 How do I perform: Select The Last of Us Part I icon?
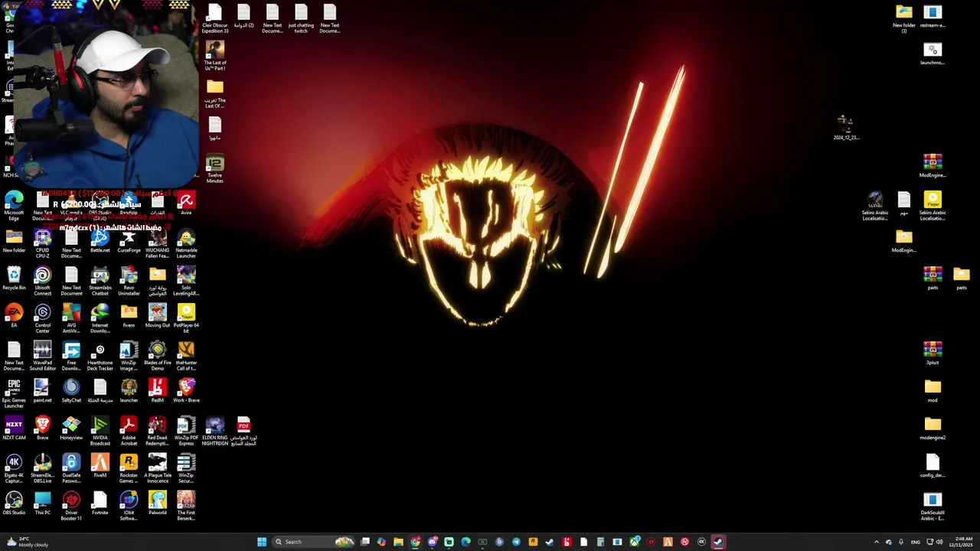coord(215,57)
